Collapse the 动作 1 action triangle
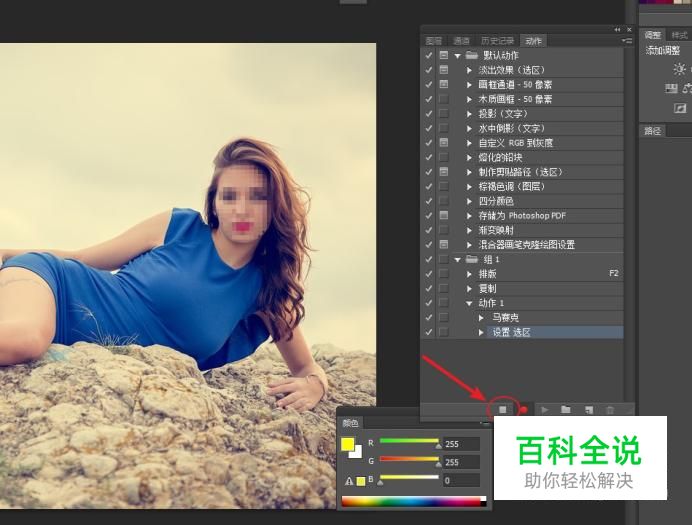 click(x=469, y=303)
